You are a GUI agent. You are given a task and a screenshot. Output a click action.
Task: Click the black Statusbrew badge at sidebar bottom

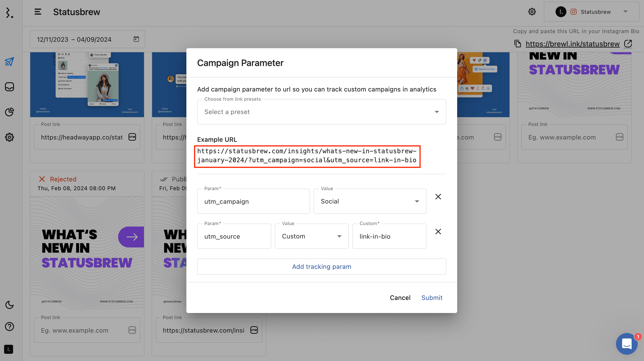[9, 349]
